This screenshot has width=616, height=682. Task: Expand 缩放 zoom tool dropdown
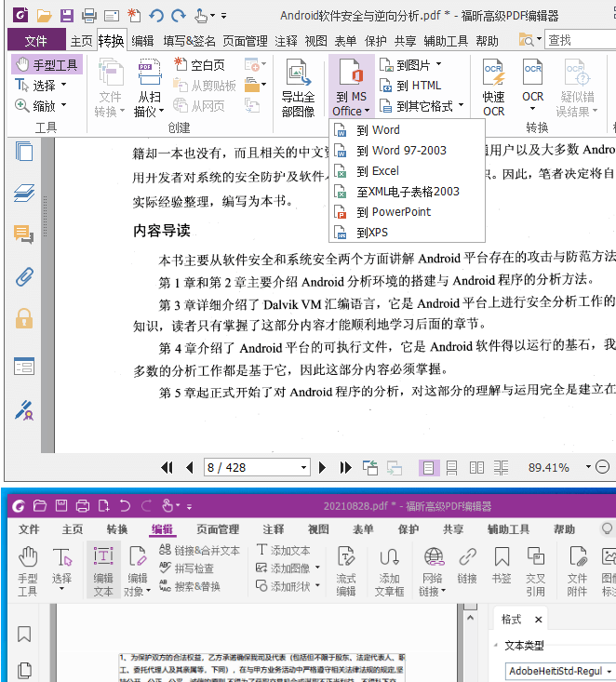(x=64, y=105)
